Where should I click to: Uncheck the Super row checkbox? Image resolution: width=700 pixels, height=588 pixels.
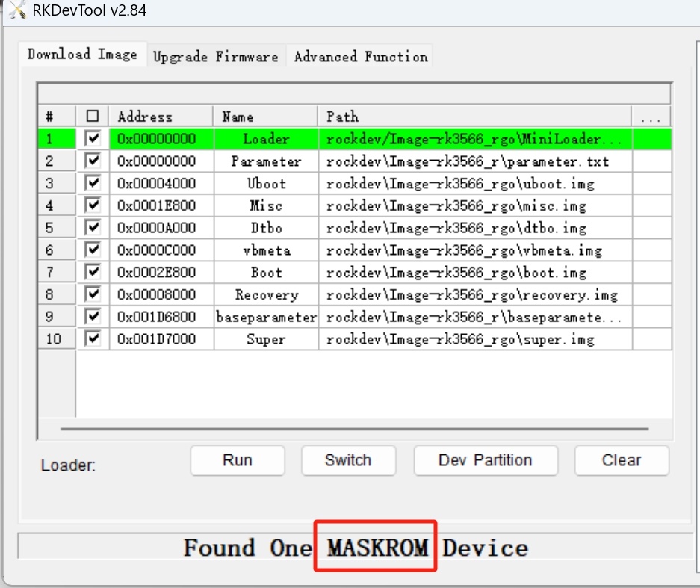(93, 339)
